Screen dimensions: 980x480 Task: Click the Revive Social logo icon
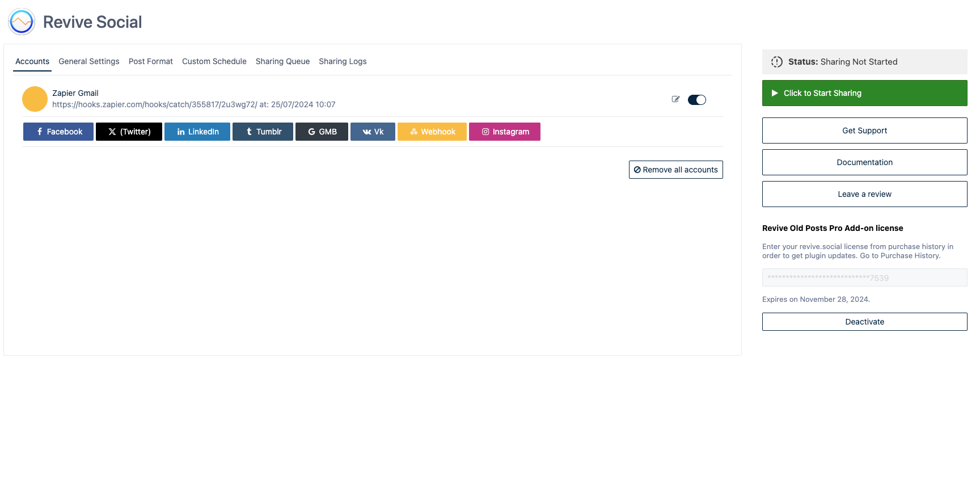point(22,22)
